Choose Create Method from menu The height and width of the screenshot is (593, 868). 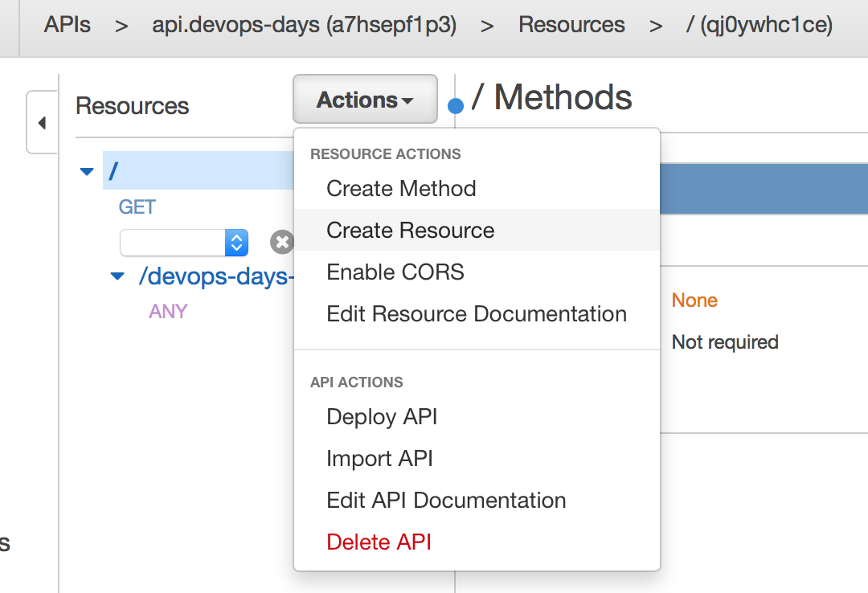tap(401, 188)
